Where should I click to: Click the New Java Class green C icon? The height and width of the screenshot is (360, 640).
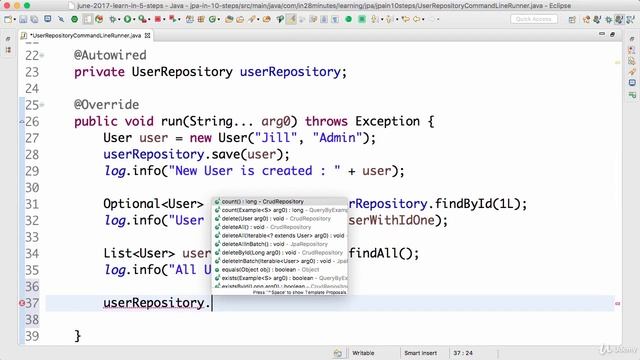[x=212, y=19]
